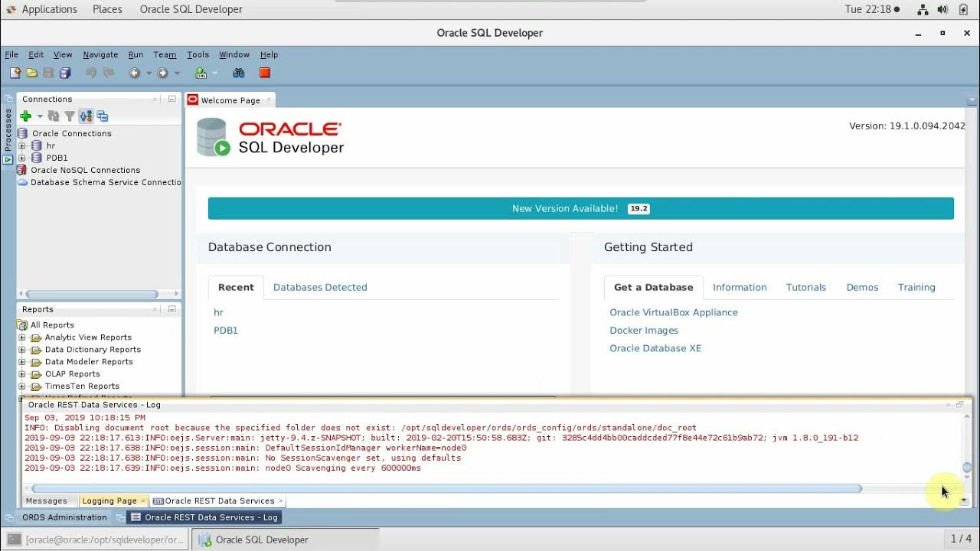980x551 pixels.
Task: Close the Oracle REST Data Services tab
Action: tap(281, 501)
